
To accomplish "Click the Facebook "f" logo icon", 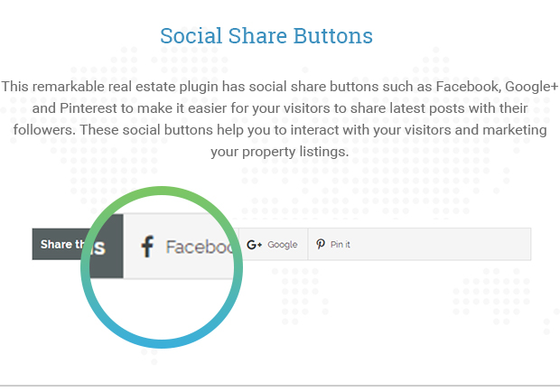I will [x=147, y=247].
